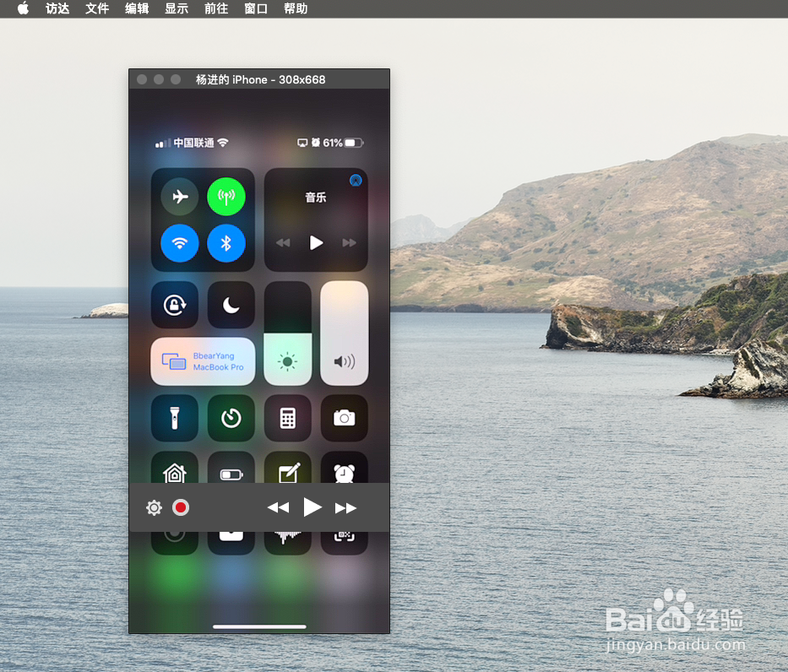Screen dimensions: 788x672
Task: Open settings gear in the mirroring toolbar
Action: coord(154,507)
